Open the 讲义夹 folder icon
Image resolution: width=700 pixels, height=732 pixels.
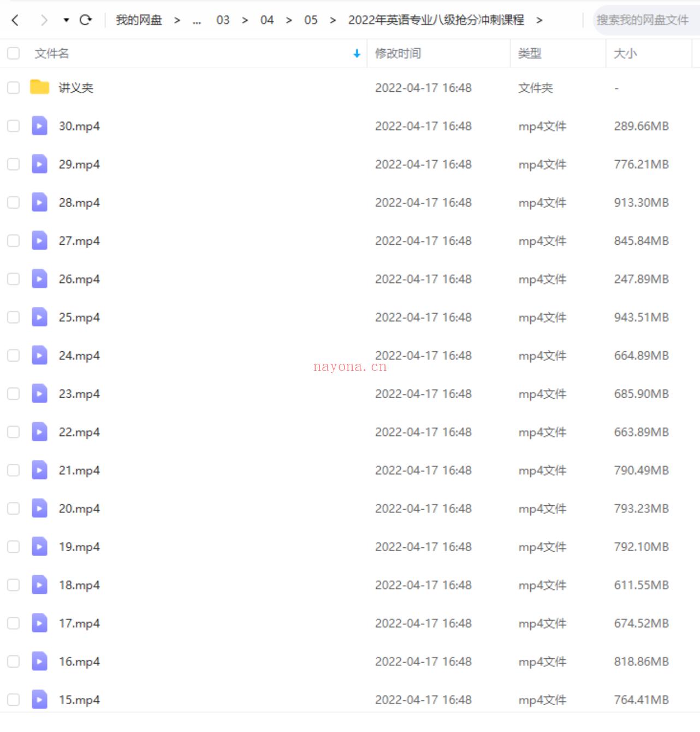click(x=39, y=87)
